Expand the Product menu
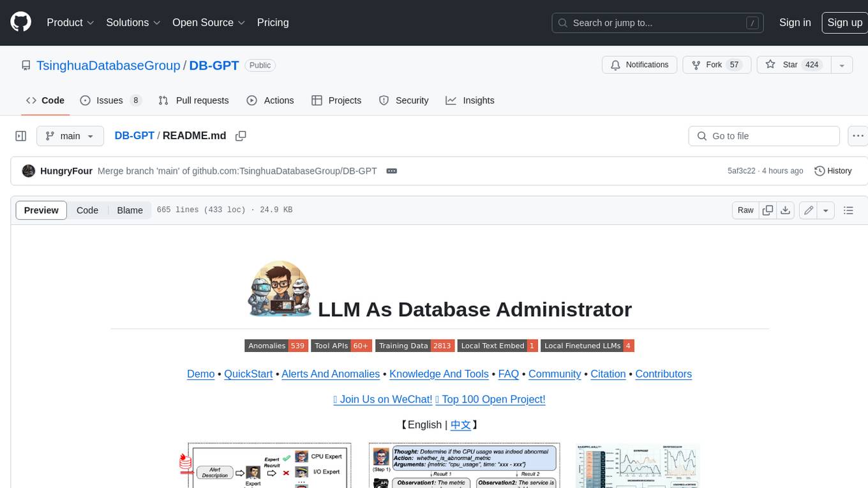Image resolution: width=868 pixels, height=488 pixels. 70,22
